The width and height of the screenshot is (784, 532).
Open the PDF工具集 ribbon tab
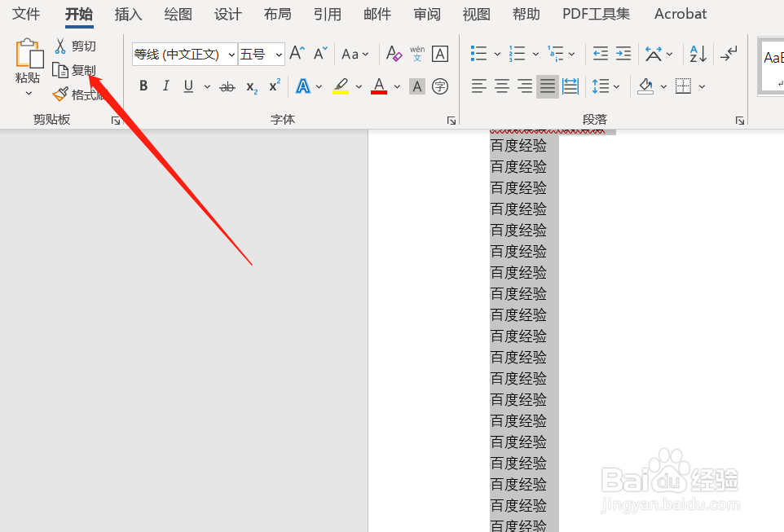[x=596, y=14]
